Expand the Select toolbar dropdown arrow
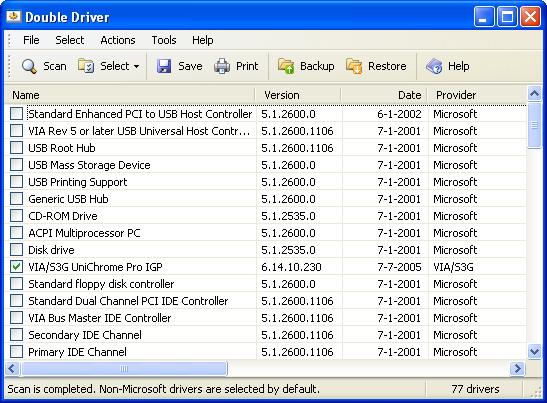 pos(136,66)
